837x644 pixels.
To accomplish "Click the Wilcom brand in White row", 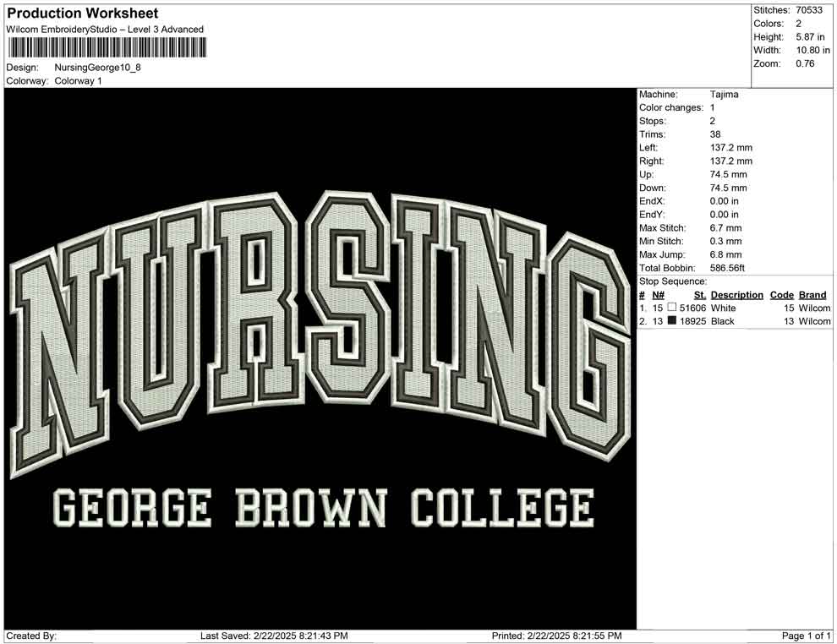I will [x=814, y=308].
